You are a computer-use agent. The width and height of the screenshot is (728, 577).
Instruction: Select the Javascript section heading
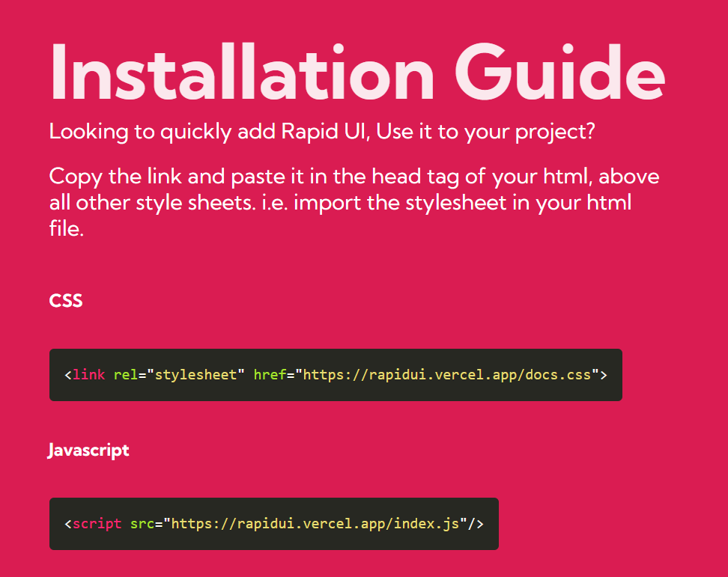(88, 450)
